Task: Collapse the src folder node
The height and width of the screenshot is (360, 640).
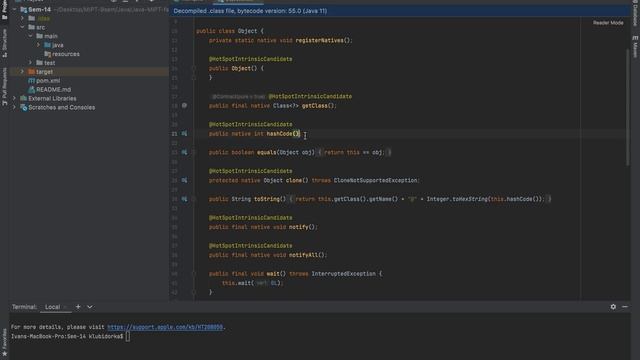Action: click(22, 27)
